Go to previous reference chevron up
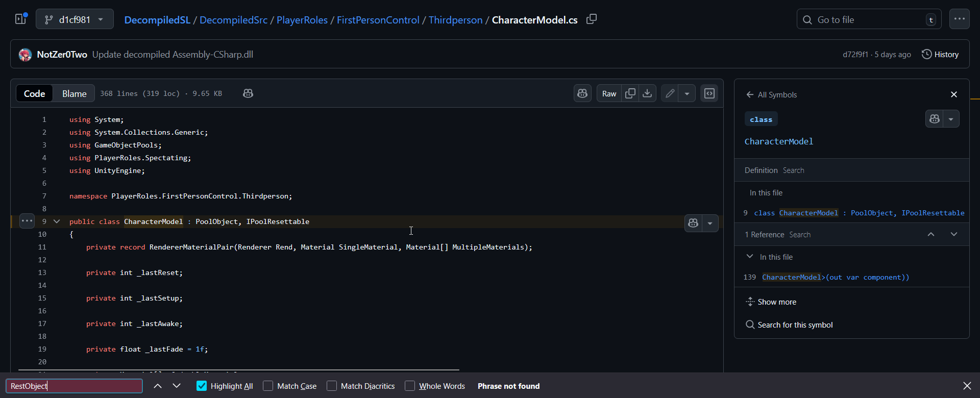 pos(931,234)
